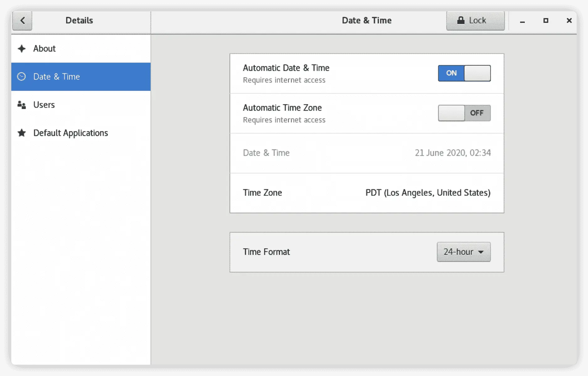
Task: Click the '21 June 2020, 02:34' value
Action: pos(453,153)
